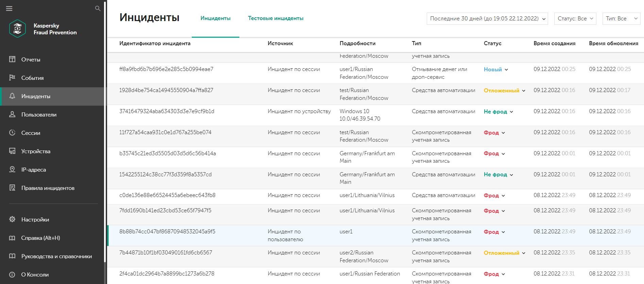This screenshot has height=284, width=644.
Task: Sort by the creation time column header
Action: tap(554, 43)
